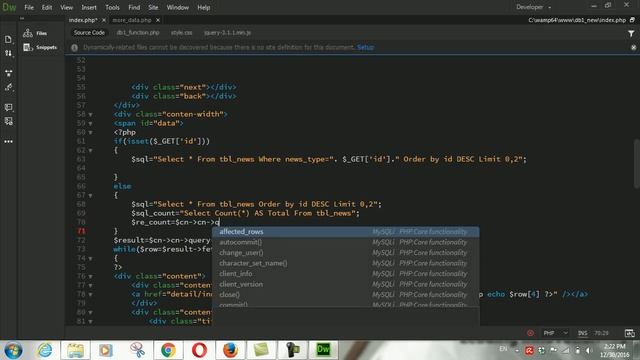Click the Apply Comment icon
Screen dimensions: 640x360
point(8,107)
